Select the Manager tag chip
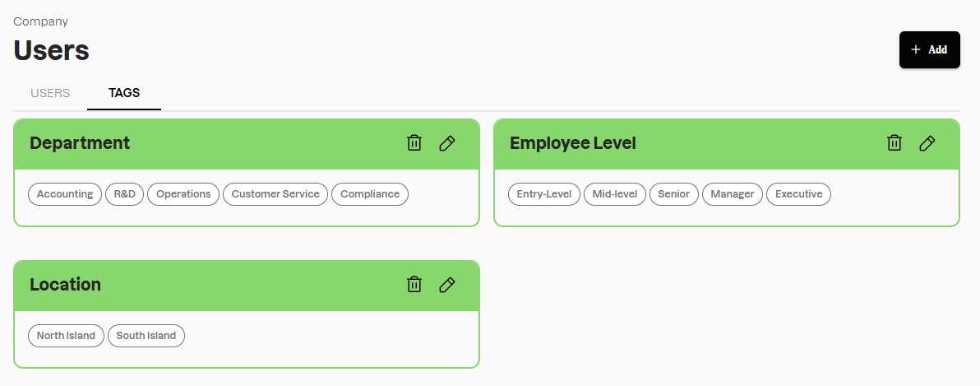Viewport: 980px width, 386px height. tap(733, 194)
